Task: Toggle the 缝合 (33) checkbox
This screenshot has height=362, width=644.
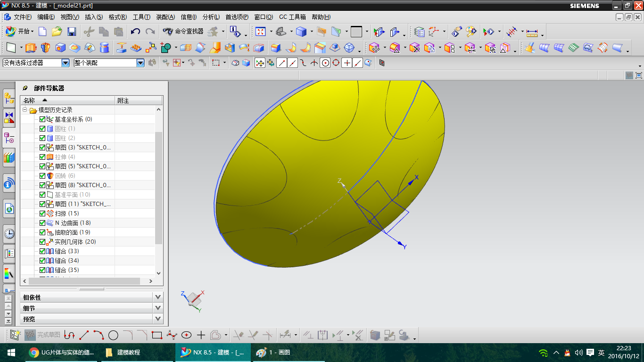Action: pos(42,251)
